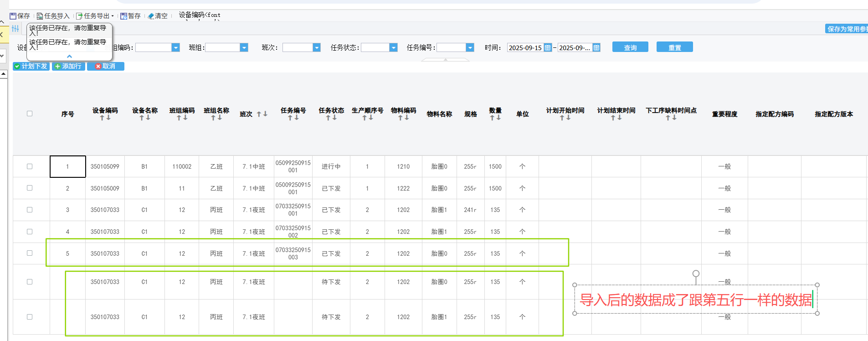Open the 任务编号 dropdown
Image resolution: width=868 pixels, height=341 pixels.
[470, 47]
